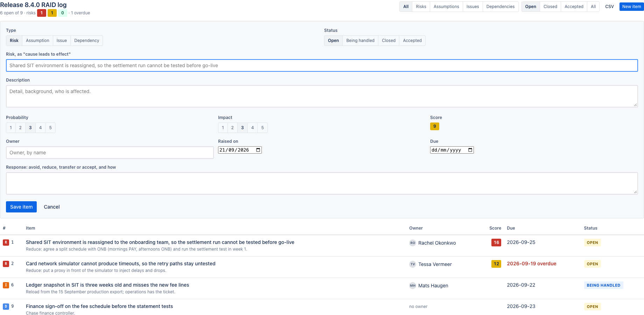Click the red R badge for item 1
644x315 pixels.
6,243
